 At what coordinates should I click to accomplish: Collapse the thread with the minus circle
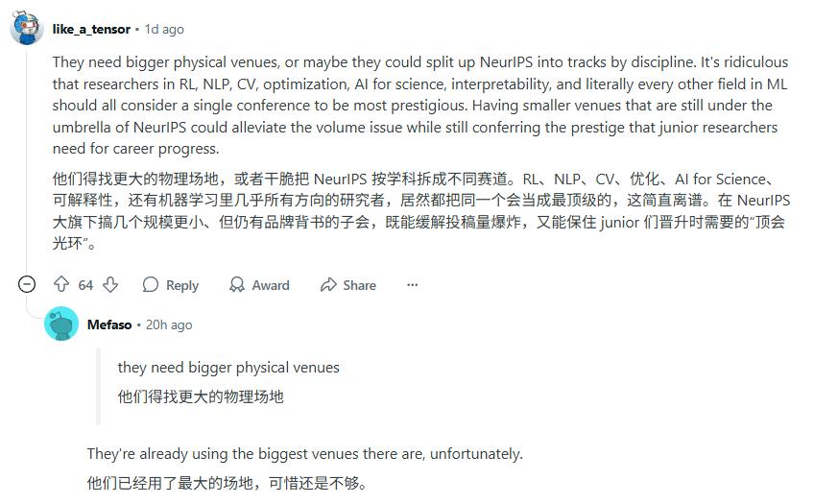tap(27, 284)
